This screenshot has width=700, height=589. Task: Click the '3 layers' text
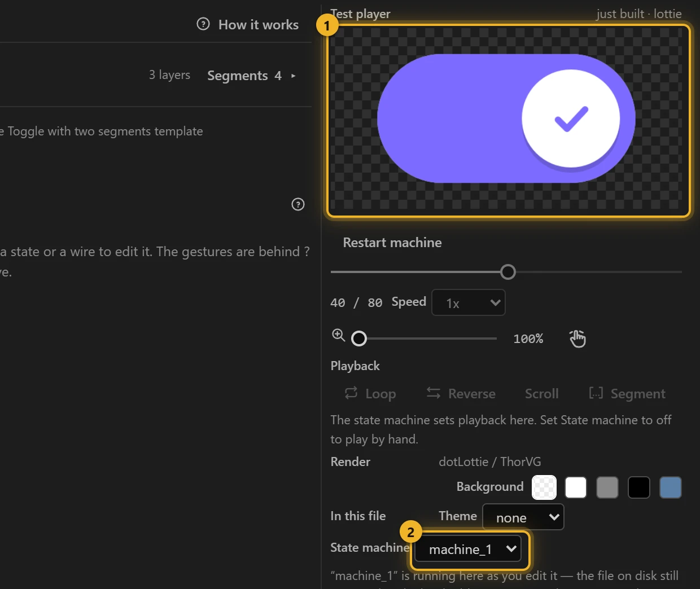pos(169,75)
